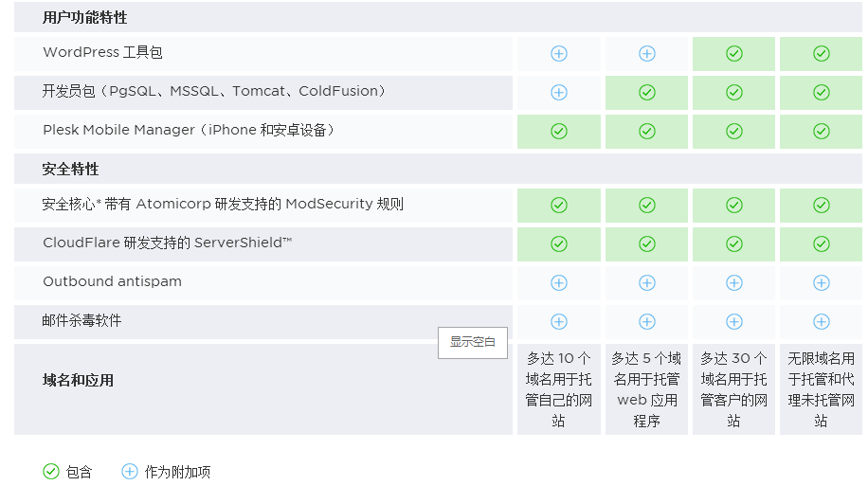Click checkmark for Plesk Mobile Manager first column

coord(558,131)
